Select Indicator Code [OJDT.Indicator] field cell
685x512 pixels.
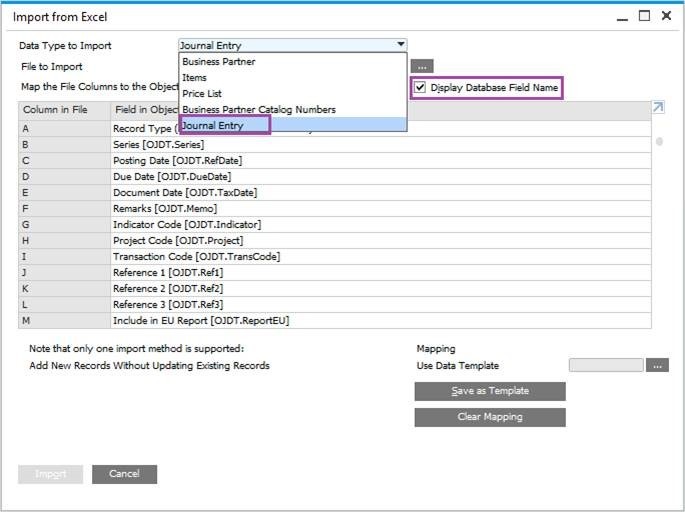click(x=381, y=225)
